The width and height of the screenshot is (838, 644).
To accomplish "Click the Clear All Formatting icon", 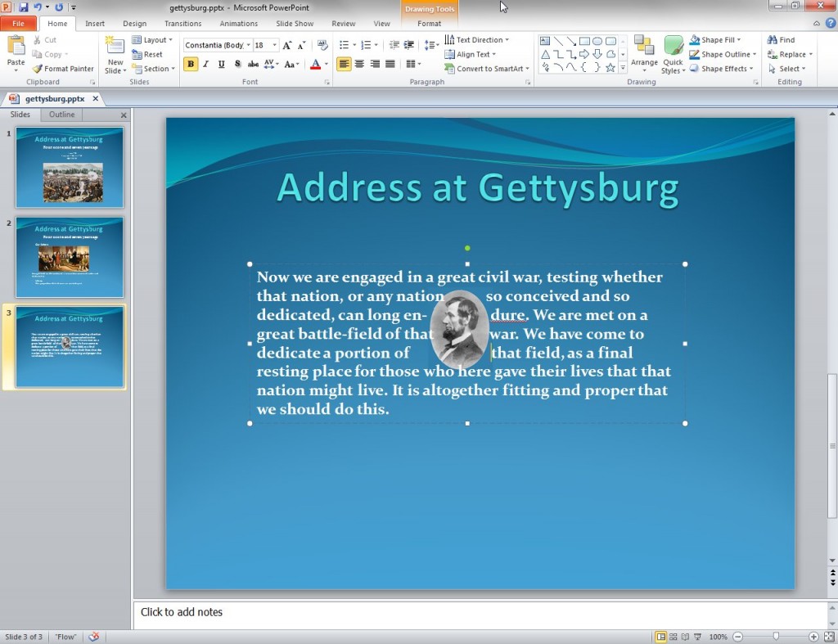I will click(322, 45).
